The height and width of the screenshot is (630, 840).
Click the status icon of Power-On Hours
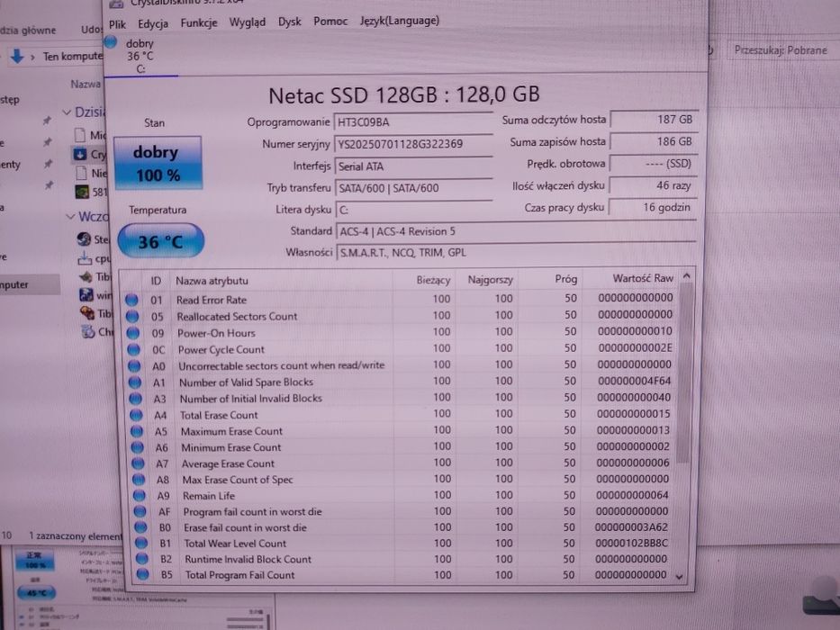point(132,333)
